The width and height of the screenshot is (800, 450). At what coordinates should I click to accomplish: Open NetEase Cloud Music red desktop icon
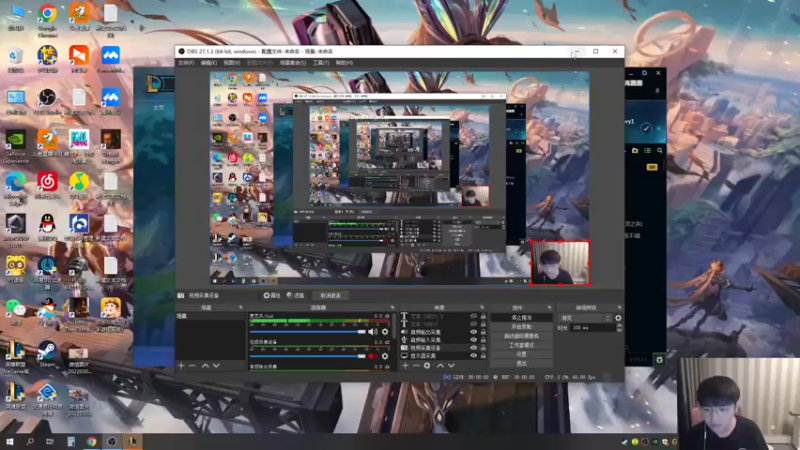(x=47, y=185)
